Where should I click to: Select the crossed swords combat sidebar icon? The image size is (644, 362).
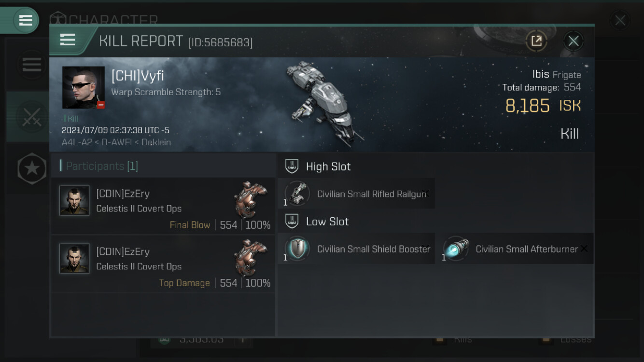click(31, 116)
